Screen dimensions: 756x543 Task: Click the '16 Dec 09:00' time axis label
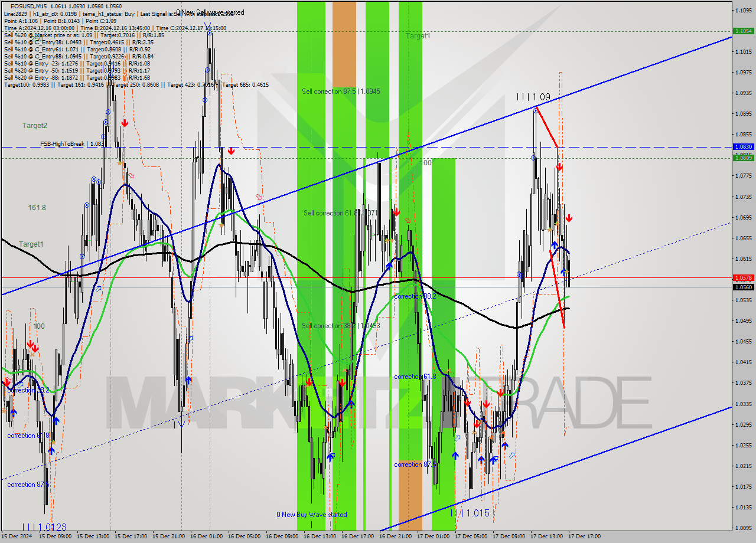tap(282, 537)
